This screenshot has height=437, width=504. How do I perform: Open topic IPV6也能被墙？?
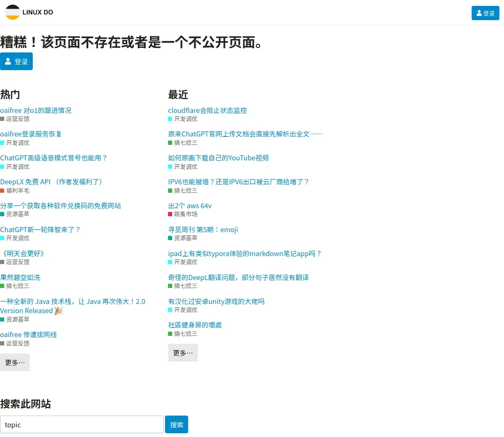coord(239,182)
